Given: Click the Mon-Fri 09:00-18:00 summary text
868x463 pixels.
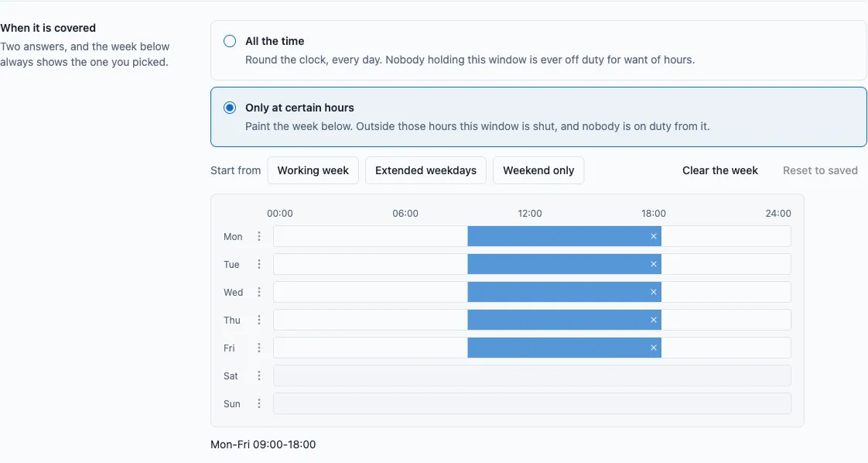Looking at the screenshot, I should point(263,444).
